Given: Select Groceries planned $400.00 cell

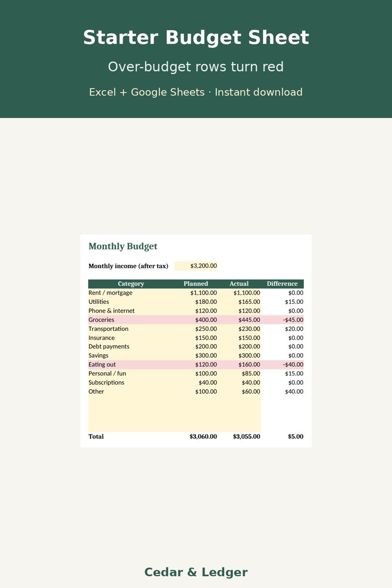Looking at the screenshot, I should click(196, 320).
